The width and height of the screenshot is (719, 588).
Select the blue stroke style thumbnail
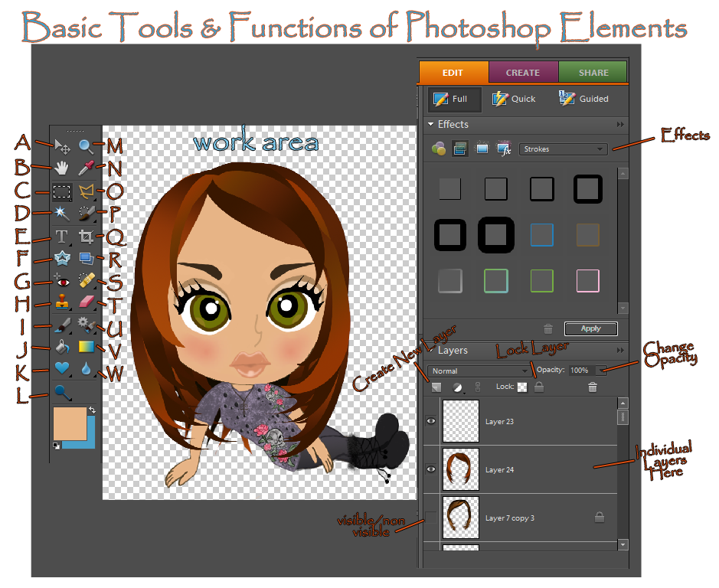[541, 235]
